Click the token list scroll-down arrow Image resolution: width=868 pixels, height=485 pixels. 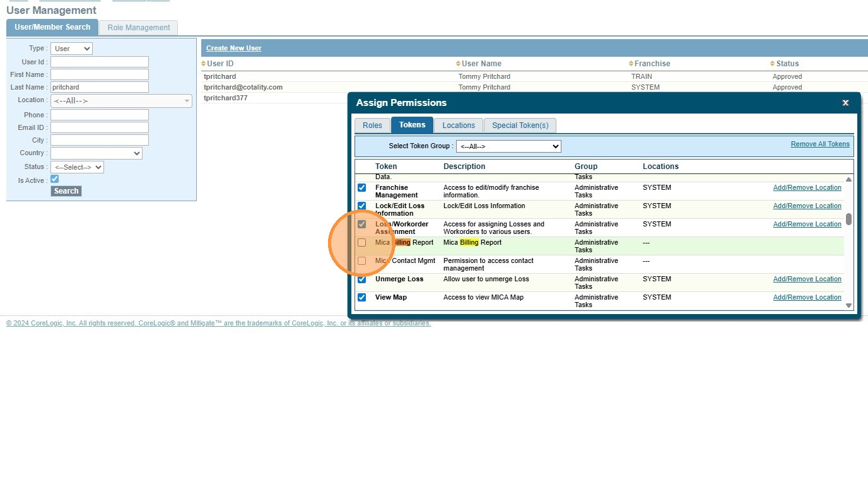point(848,305)
